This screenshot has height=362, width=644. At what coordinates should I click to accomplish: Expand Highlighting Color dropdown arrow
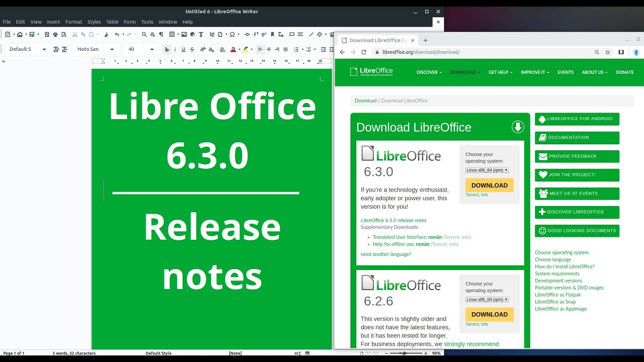tap(252, 49)
